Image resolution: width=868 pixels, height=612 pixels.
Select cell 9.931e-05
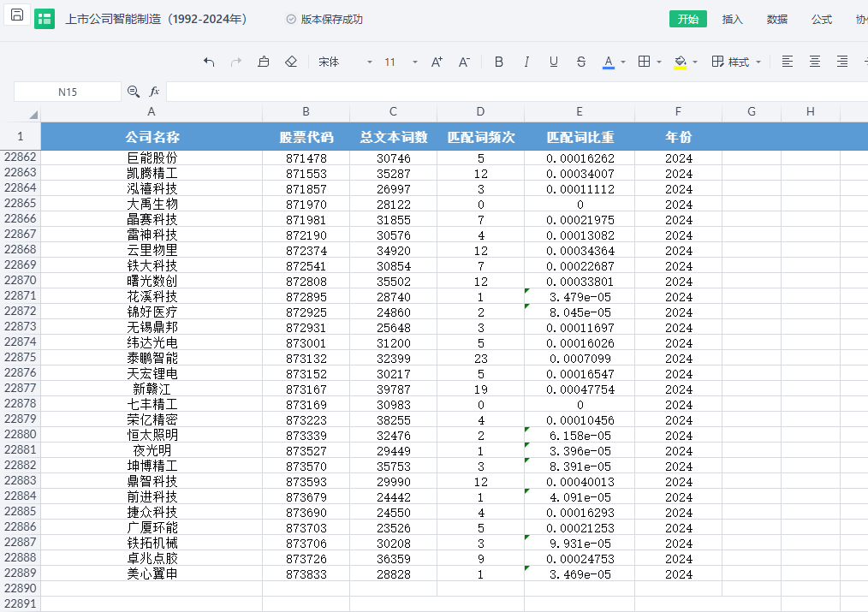click(x=580, y=544)
